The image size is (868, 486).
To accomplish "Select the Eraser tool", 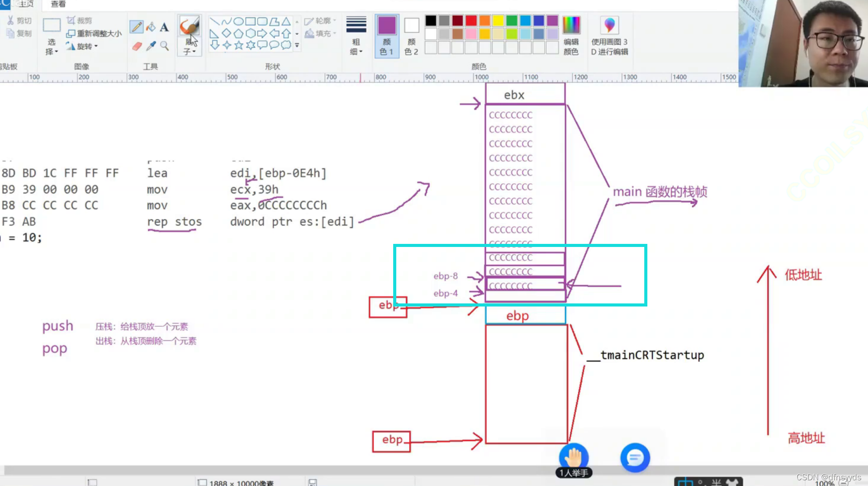I will [x=137, y=46].
